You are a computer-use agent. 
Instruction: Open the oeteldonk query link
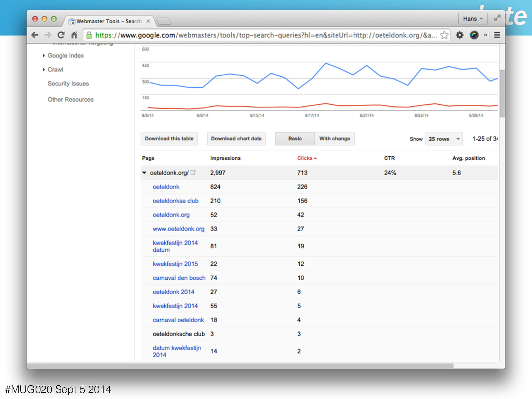point(166,187)
